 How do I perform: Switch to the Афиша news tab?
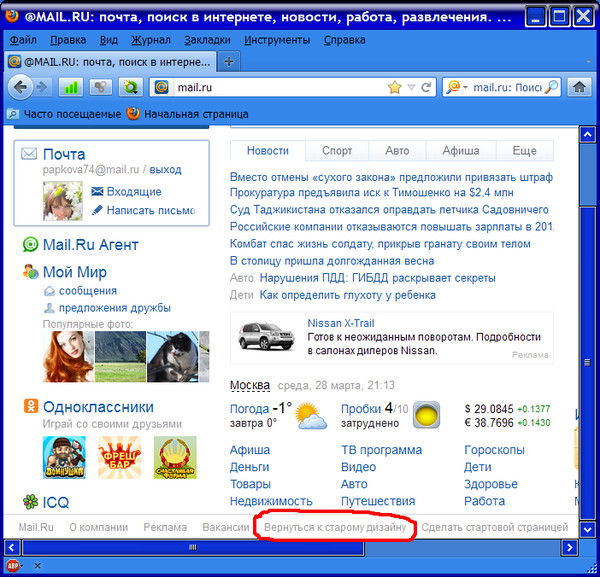[x=461, y=150]
